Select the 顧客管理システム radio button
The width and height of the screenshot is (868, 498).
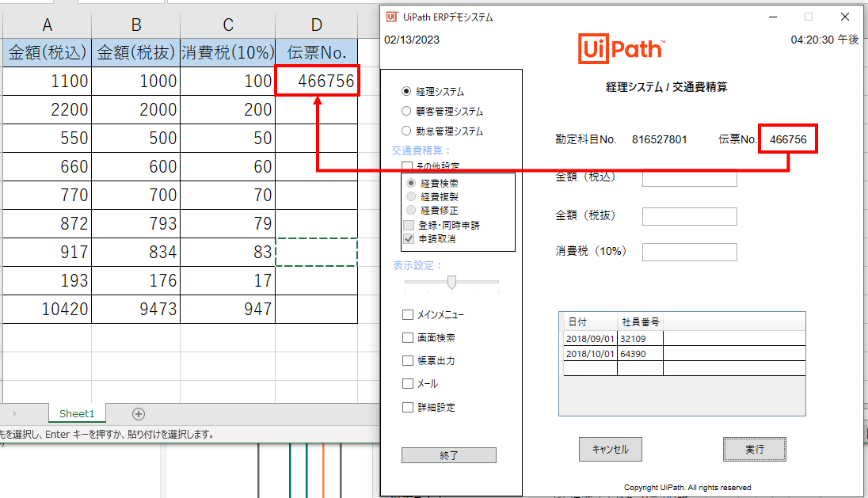click(406, 111)
